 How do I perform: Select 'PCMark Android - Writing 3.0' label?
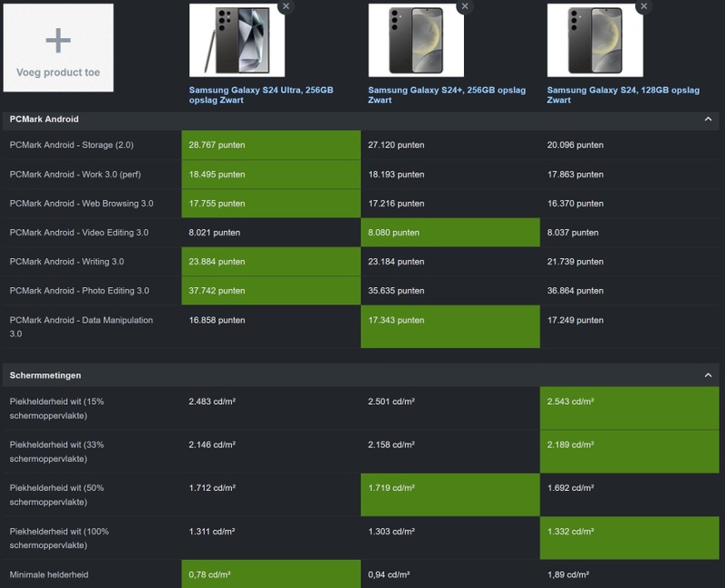[x=66, y=262]
